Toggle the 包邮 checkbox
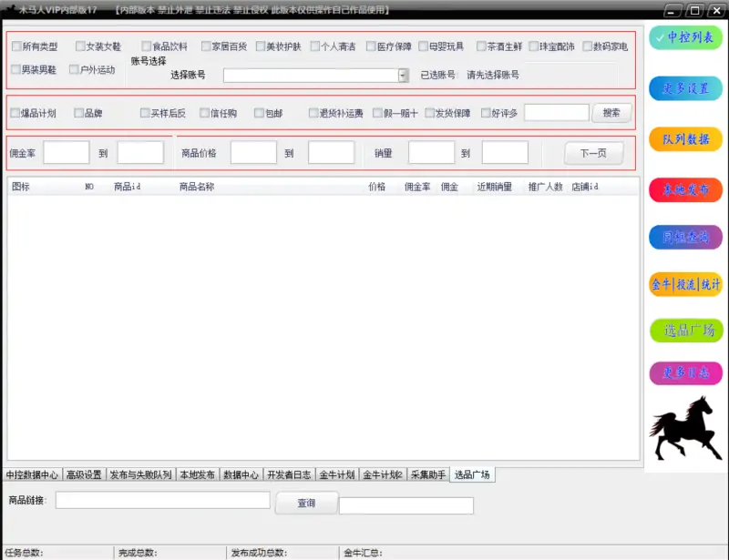The image size is (729, 560). coord(259,114)
